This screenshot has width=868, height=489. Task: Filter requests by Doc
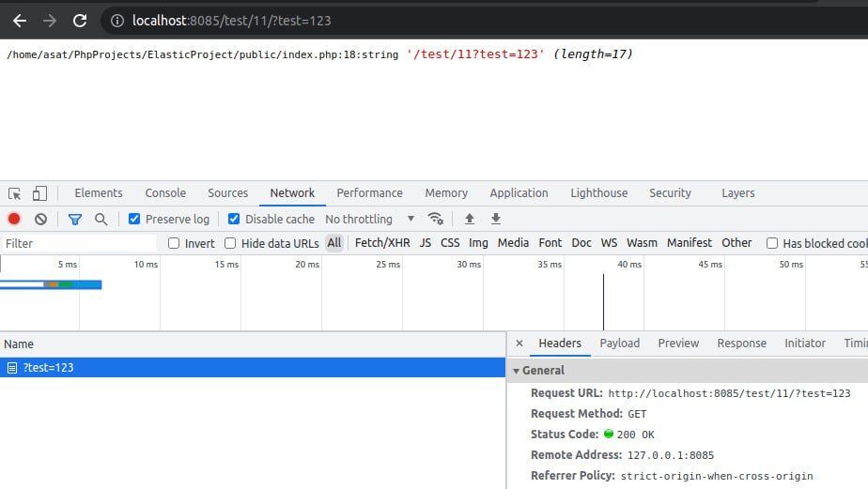[x=581, y=243]
